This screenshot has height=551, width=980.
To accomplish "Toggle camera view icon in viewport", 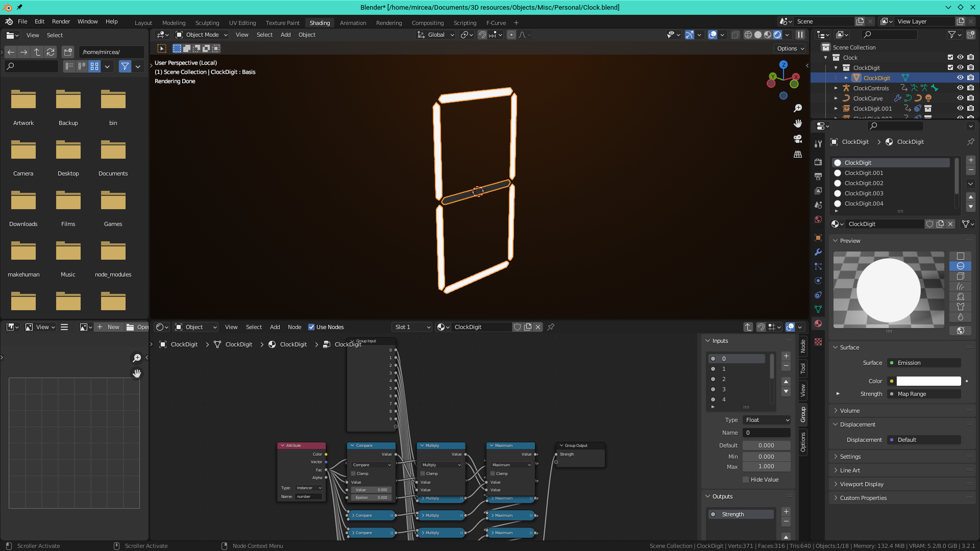I will click(x=798, y=139).
